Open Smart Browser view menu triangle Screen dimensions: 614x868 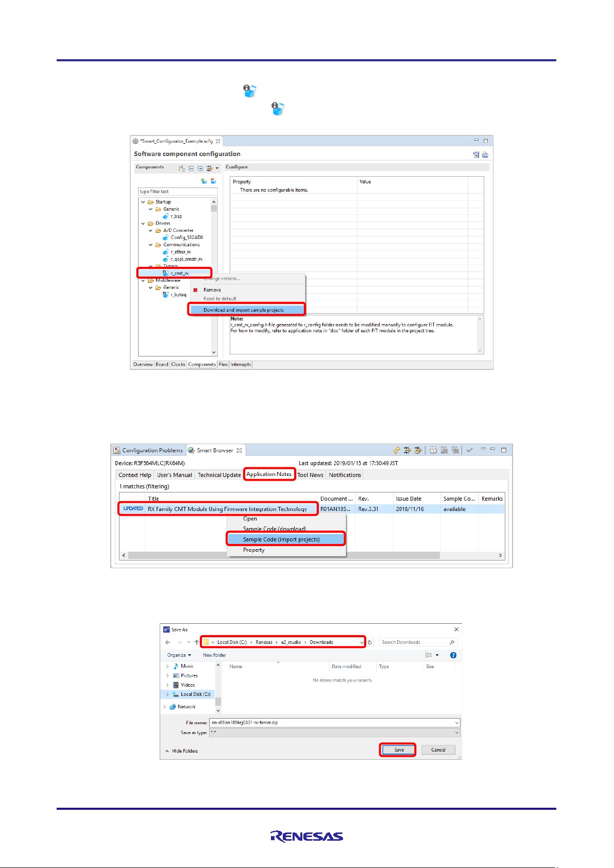[x=483, y=450]
